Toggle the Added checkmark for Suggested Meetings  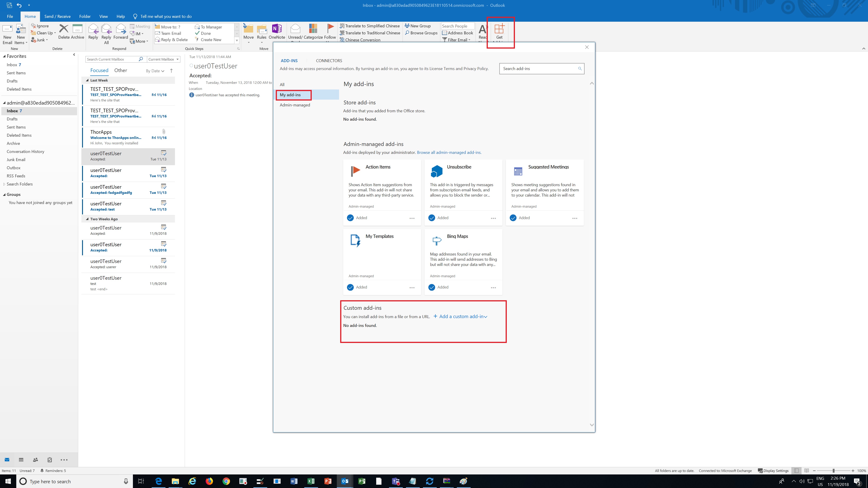click(x=513, y=218)
